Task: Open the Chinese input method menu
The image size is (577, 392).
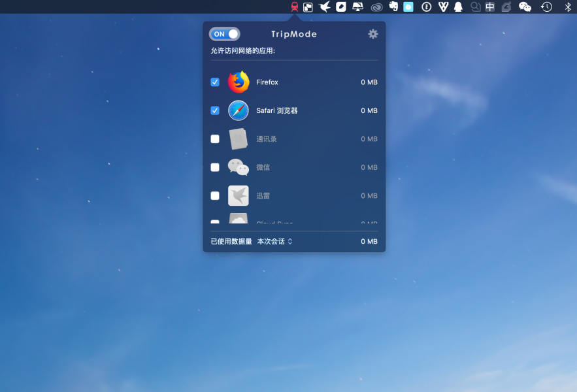Action: point(490,7)
